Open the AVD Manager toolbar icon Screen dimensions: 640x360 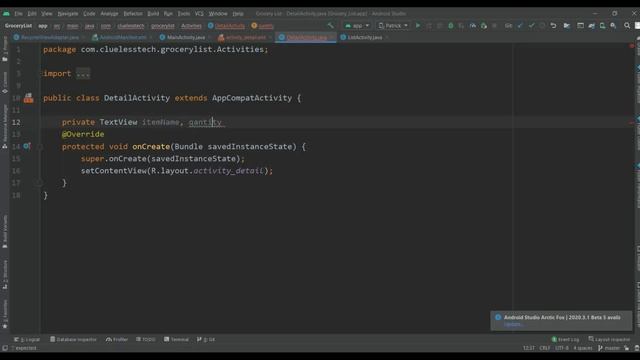click(602, 25)
